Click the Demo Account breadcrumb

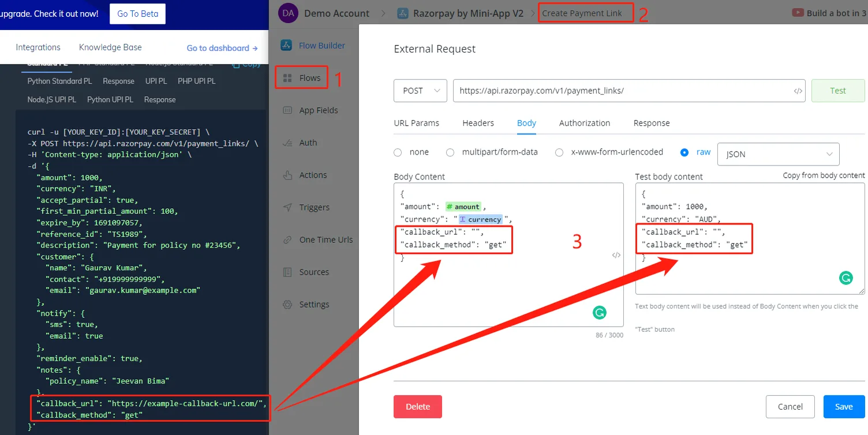click(x=336, y=13)
